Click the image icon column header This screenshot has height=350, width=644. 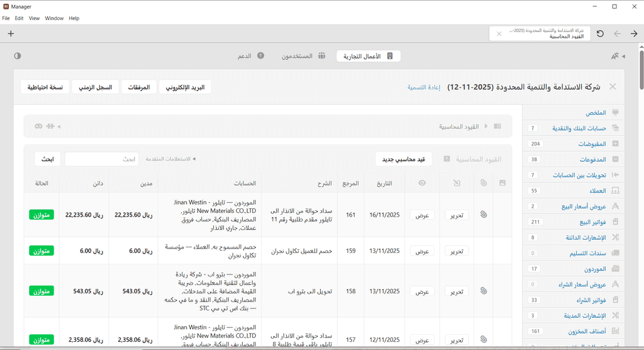(502, 183)
